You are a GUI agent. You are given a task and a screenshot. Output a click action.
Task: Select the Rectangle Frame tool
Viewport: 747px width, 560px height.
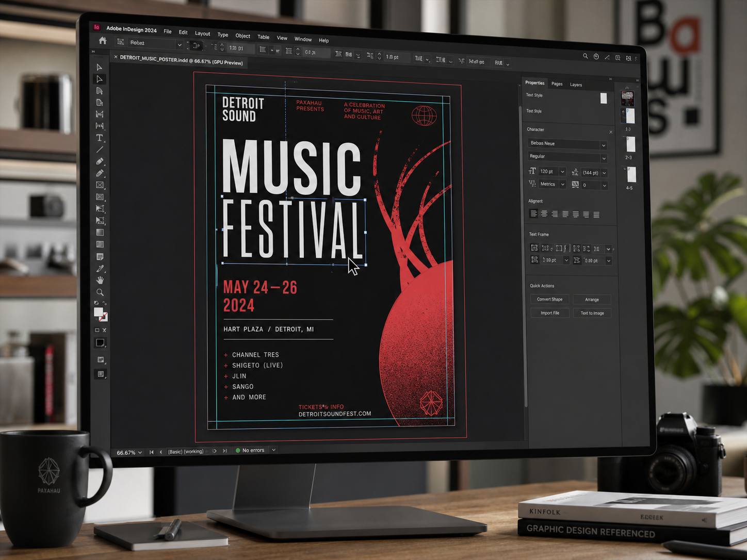tap(100, 185)
